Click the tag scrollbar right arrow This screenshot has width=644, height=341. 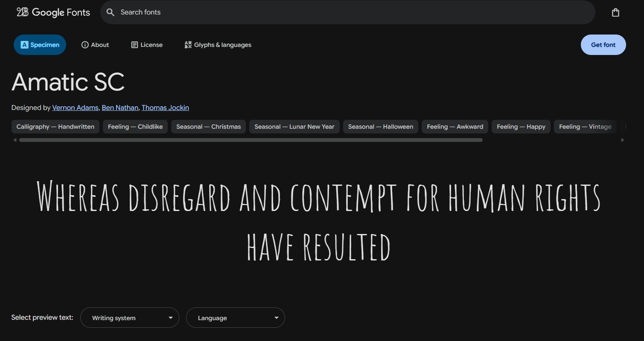[622, 140]
